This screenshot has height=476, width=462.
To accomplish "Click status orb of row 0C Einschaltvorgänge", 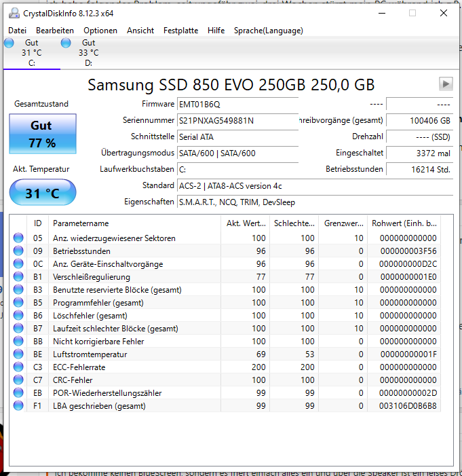I will (18, 263).
